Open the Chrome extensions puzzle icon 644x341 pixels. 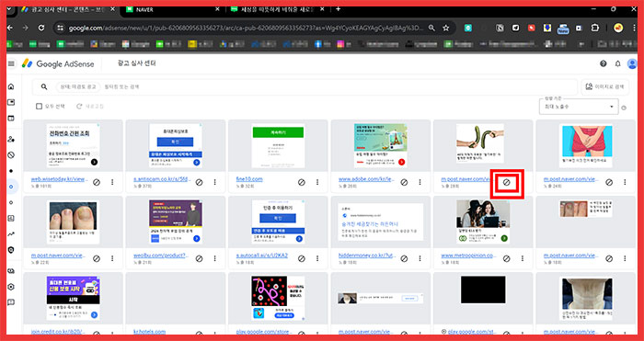[594, 28]
